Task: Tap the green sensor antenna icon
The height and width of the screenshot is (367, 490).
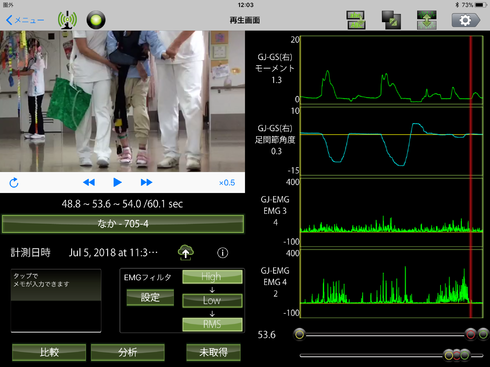Action: [x=67, y=20]
